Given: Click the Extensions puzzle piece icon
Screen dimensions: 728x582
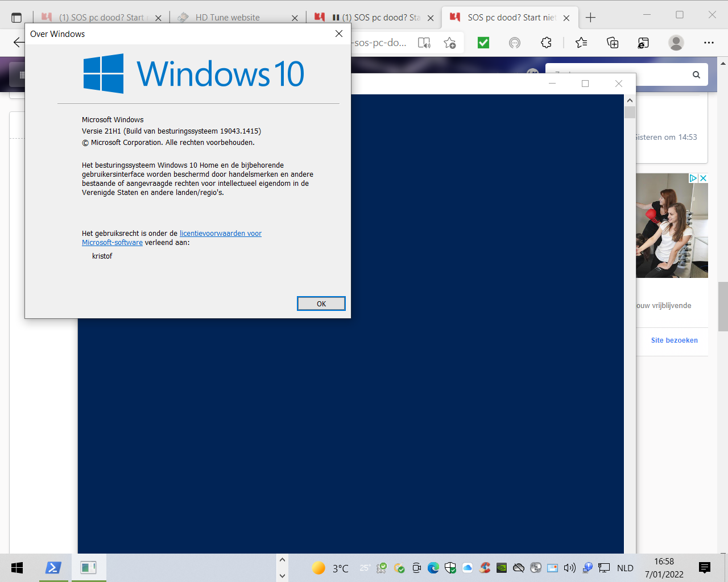Looking at the screenshot, I should pyautogui.click(x=546, y=43).
